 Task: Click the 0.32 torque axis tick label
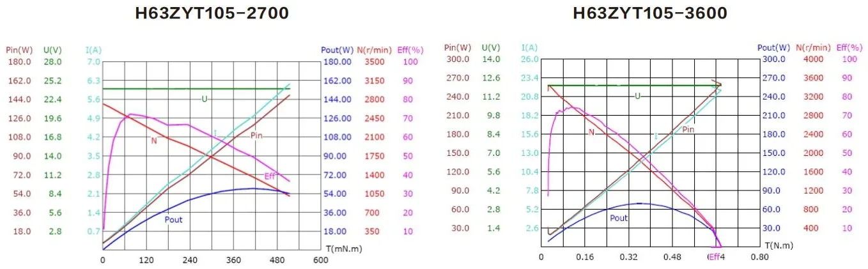click(628, 257)
